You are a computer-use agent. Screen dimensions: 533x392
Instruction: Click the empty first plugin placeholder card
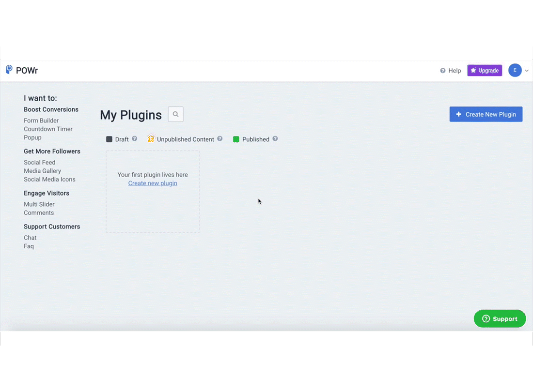click(153, 208)
